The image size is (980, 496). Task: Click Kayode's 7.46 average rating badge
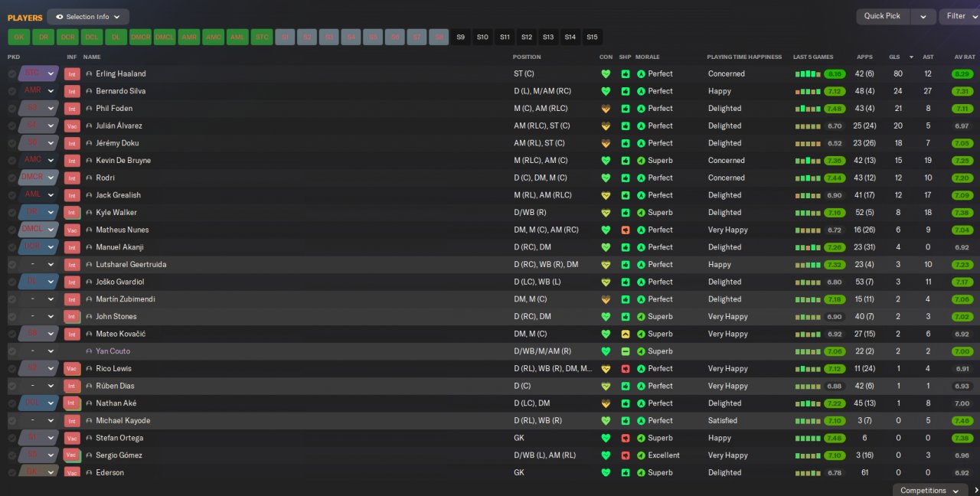pyautogui.click(x=962, y=421)
